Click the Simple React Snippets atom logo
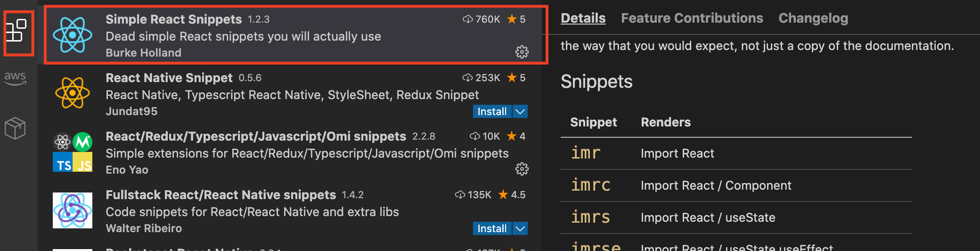Viewport: 980px width, 251px height. (x=73, y=35)
